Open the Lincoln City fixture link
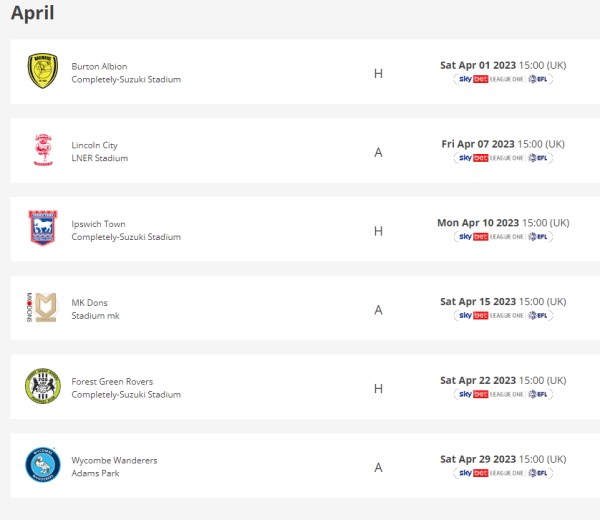Screen dimensions: 600x520 (x=95, y=145)
